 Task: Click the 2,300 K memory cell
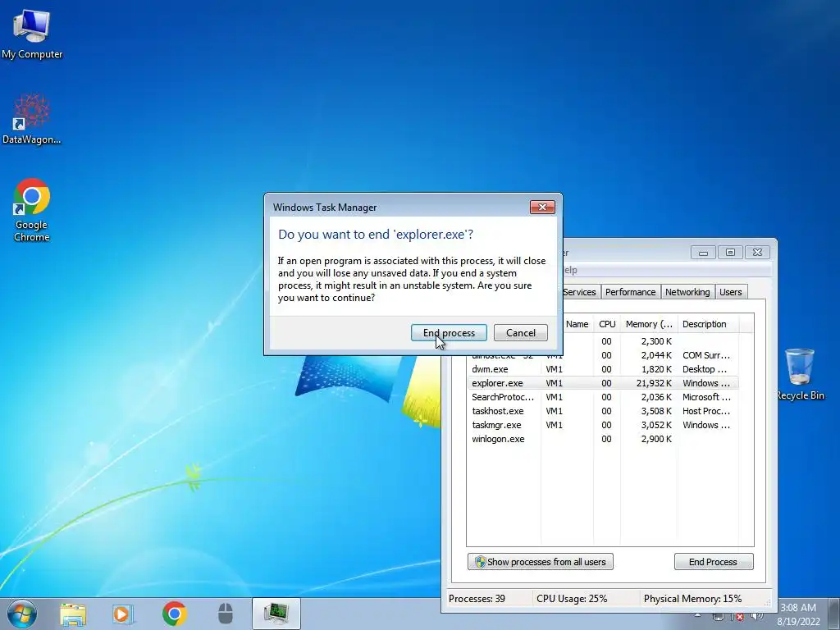(x=656, y=341)
